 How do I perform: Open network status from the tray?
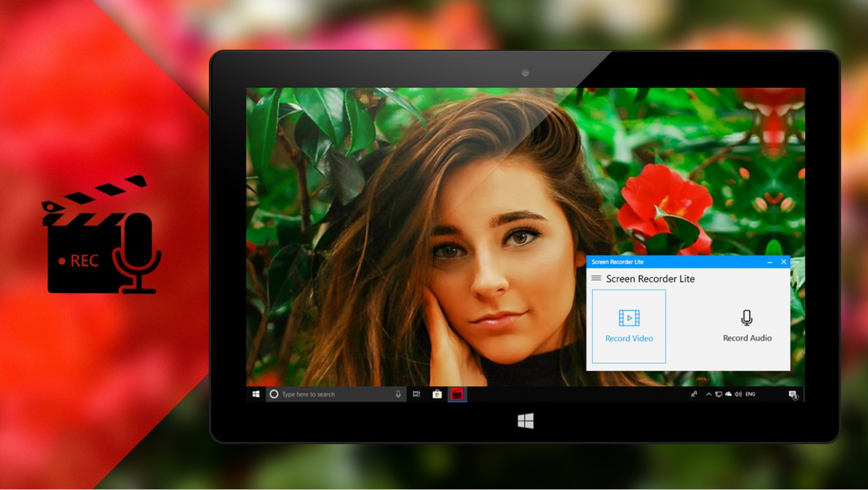(718, 394)
